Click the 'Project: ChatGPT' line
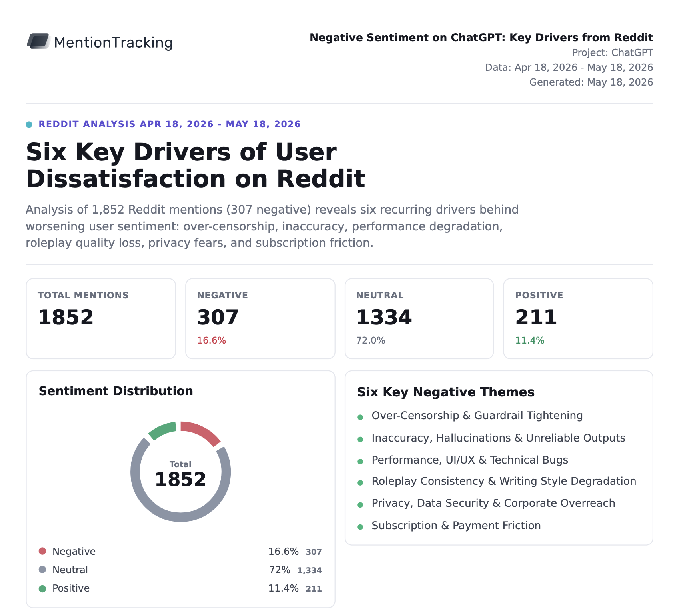The width and height of the screenshot is (679, 616). [612, 53]
